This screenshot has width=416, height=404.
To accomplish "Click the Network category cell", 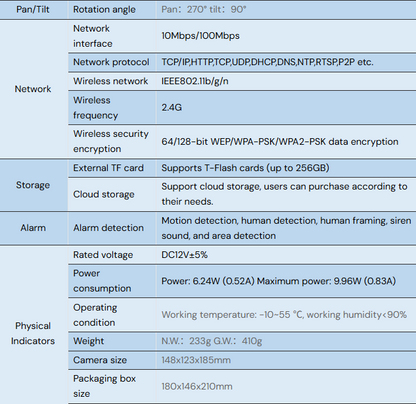I will point(33,89).
